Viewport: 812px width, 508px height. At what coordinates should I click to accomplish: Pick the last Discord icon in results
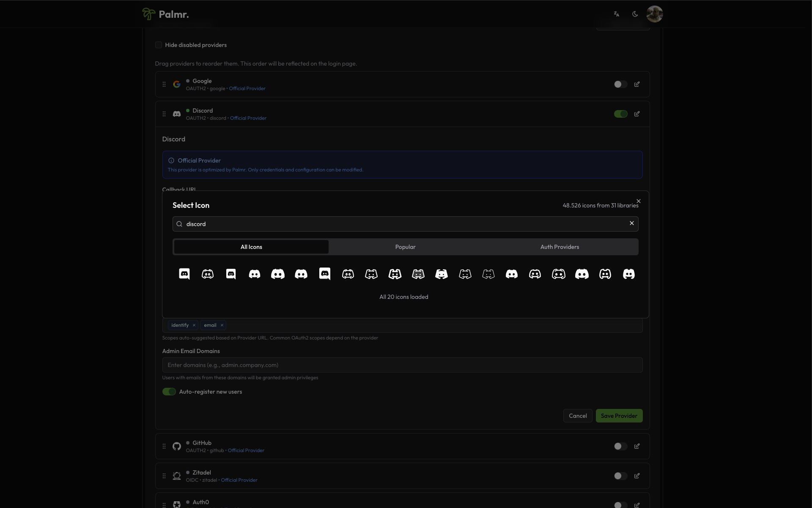[629, 274]
